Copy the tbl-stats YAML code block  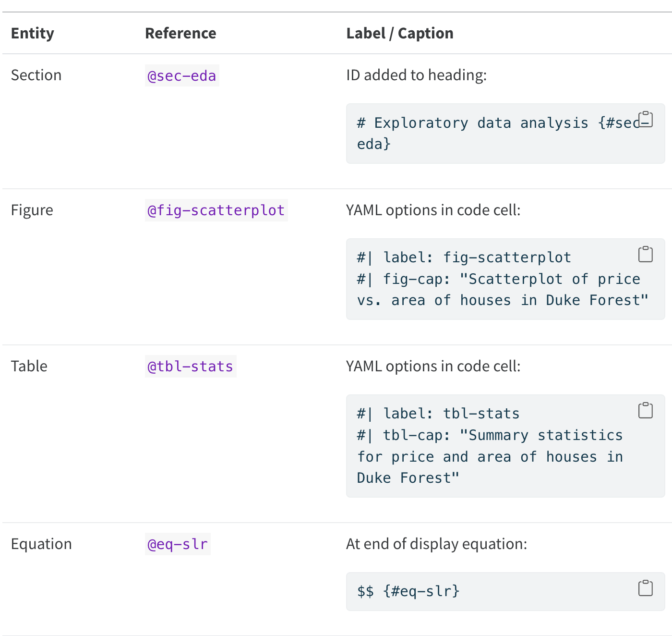[x=646, y=410]
